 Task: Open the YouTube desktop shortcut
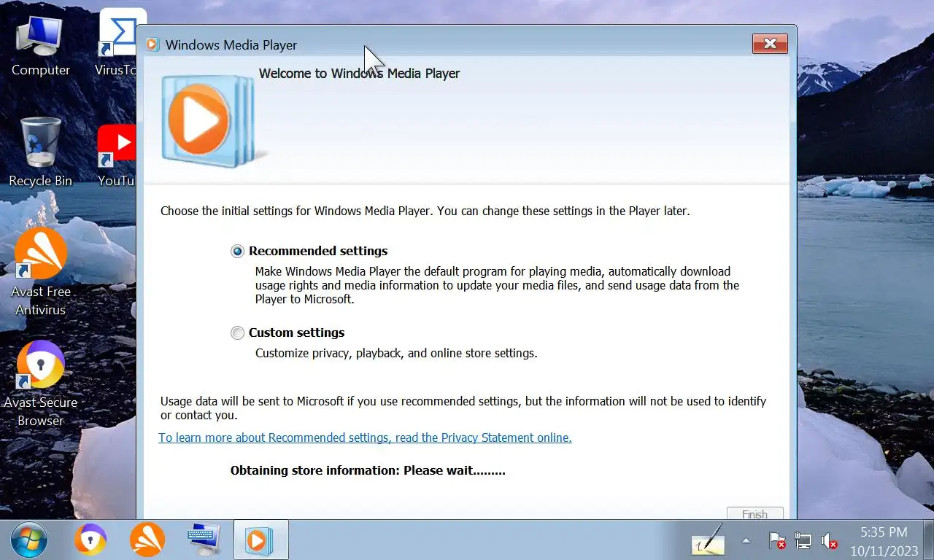[x=117, y=156]
